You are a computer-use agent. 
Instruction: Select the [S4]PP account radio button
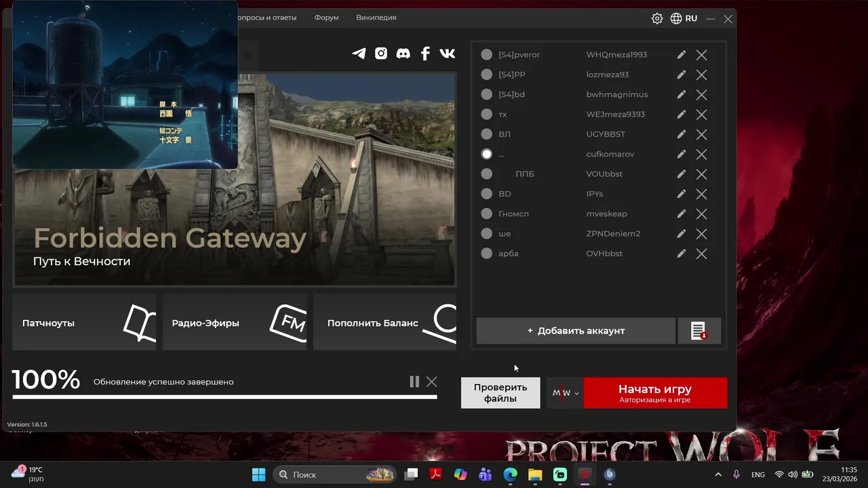(x=486, y=75)
